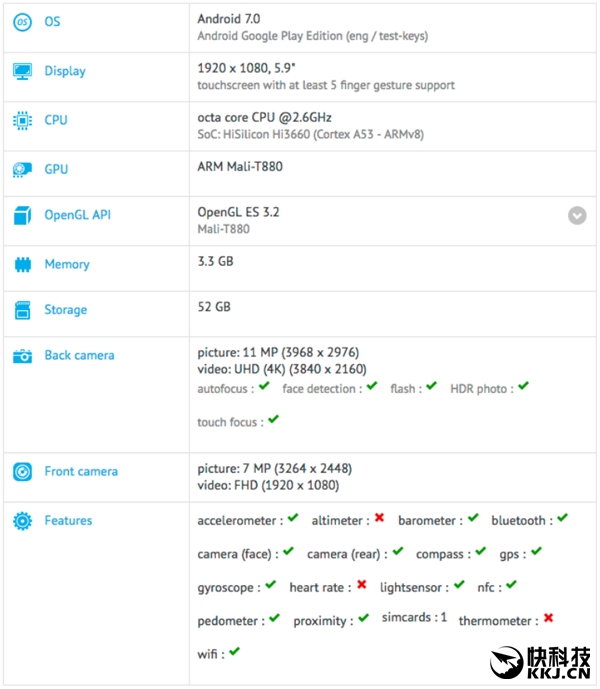This screenshot has height=689, width=600.
Task: Click the red cross next to thermometer
Action: point(548,619)
